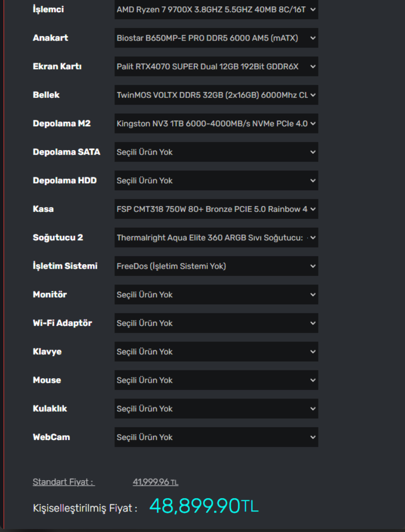Change the İşletim Sistemi selection
Screen dimensions: 405x532
coord(216,266)
